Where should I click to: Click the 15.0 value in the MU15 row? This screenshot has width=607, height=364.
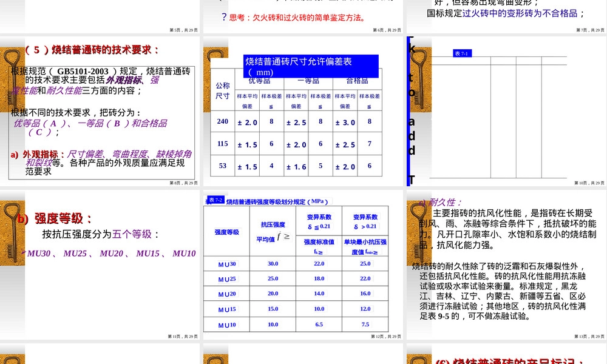pyautogui.click(x=273, y=309)
